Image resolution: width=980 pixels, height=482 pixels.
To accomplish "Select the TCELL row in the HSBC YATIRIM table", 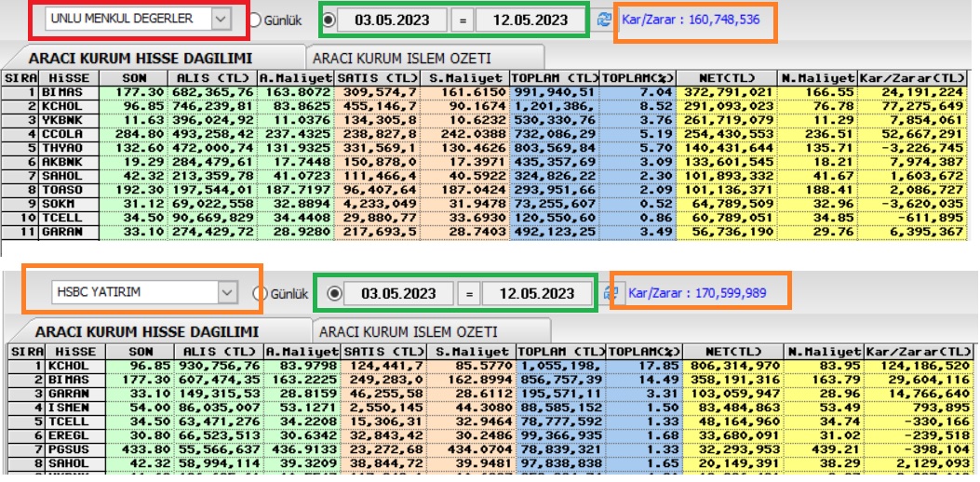I will (x=490, y=422).
